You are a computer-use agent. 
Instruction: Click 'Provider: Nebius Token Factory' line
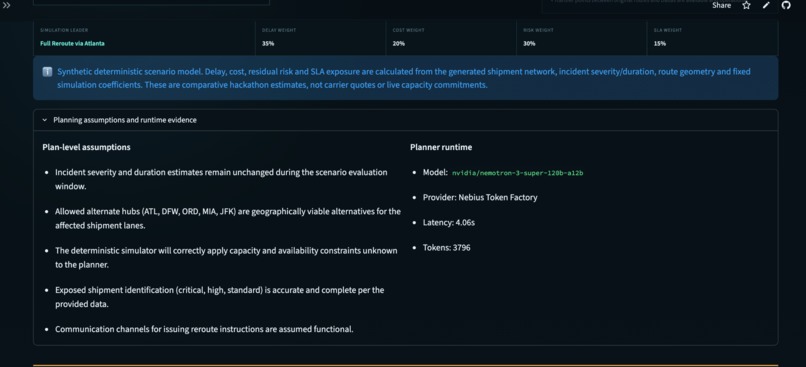click(480, 197)
